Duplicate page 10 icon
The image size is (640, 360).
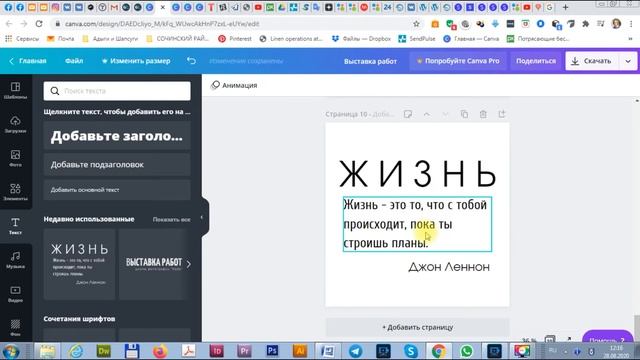coord(464,114)
